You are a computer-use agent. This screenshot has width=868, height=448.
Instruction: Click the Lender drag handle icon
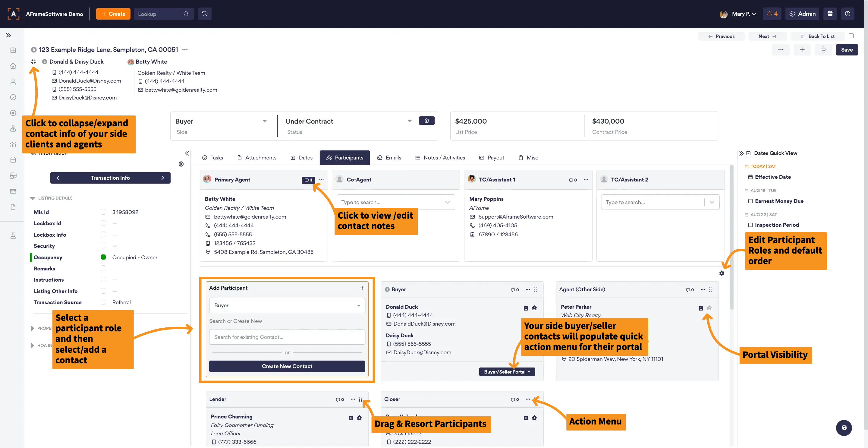pos(360,399)
